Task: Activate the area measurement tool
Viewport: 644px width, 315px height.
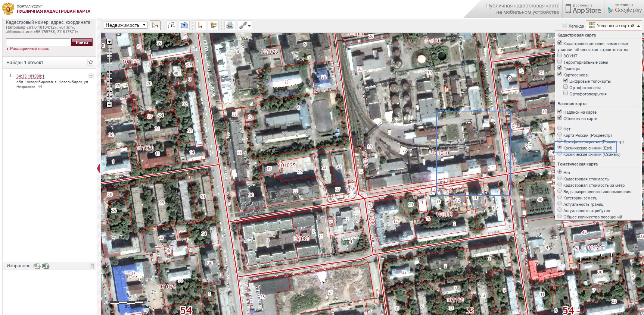Action: [x=213, y=25]
